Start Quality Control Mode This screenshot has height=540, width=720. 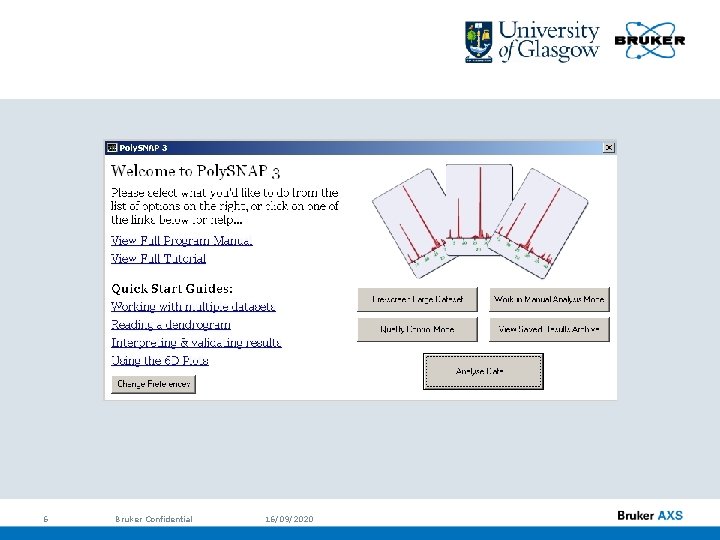point(417,329)
